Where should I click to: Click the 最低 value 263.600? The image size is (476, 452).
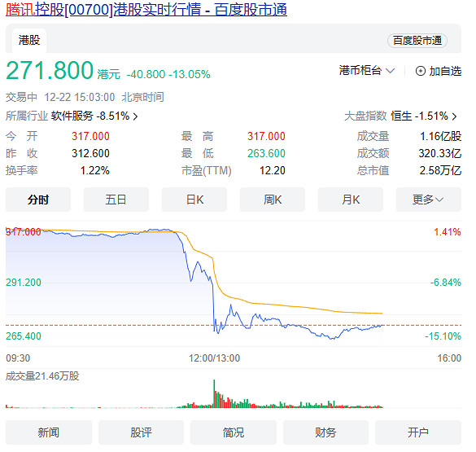(x=266, y=153)
